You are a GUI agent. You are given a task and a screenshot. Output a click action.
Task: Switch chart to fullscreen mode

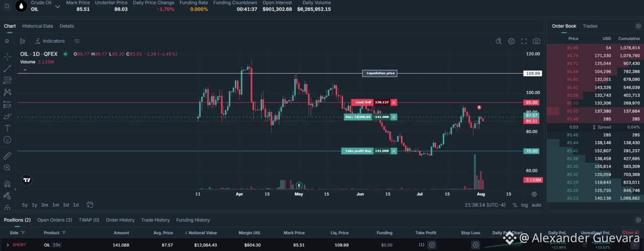pos(524,41)
